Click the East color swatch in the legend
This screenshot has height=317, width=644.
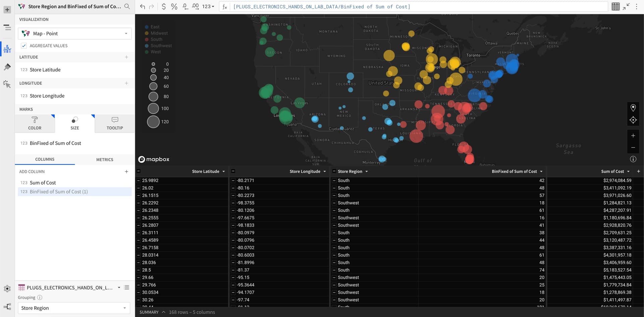pyautogui.click(x=146, y=27)
